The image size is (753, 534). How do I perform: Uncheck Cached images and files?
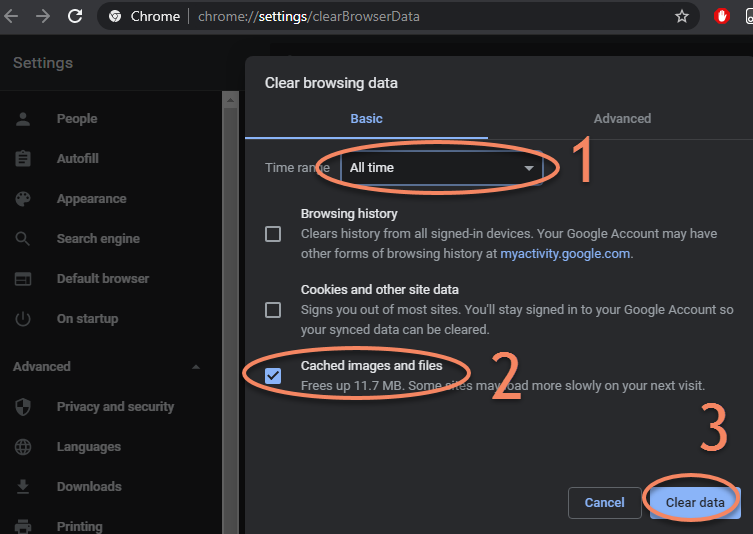(x=273, y=376)
